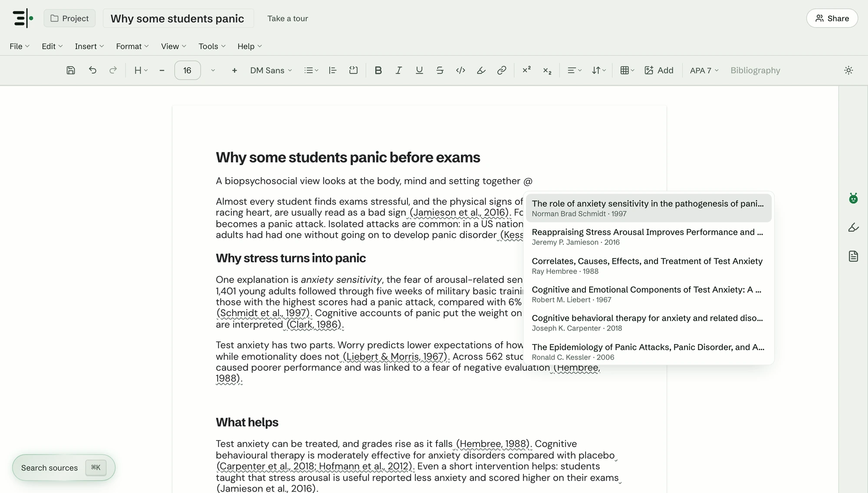Open the Tools menu
Image resolution: width=868 pixels, height=493 pixels.
[x=212, y=46]
